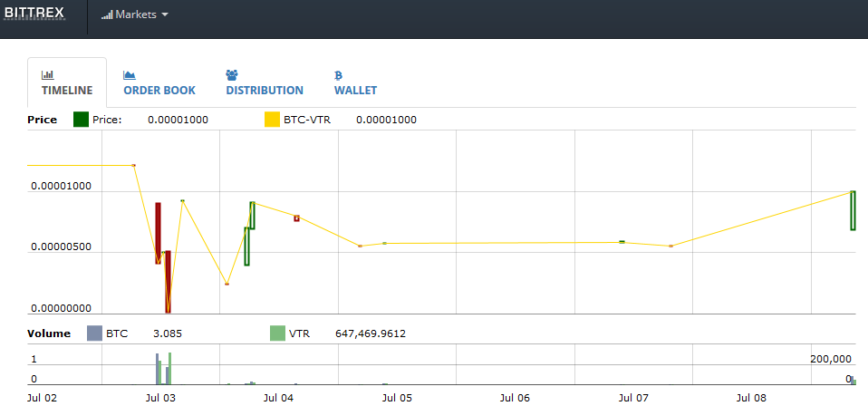
Task: Click the bold 'Volume' chart heading
Action: click(x=49, y=333)
